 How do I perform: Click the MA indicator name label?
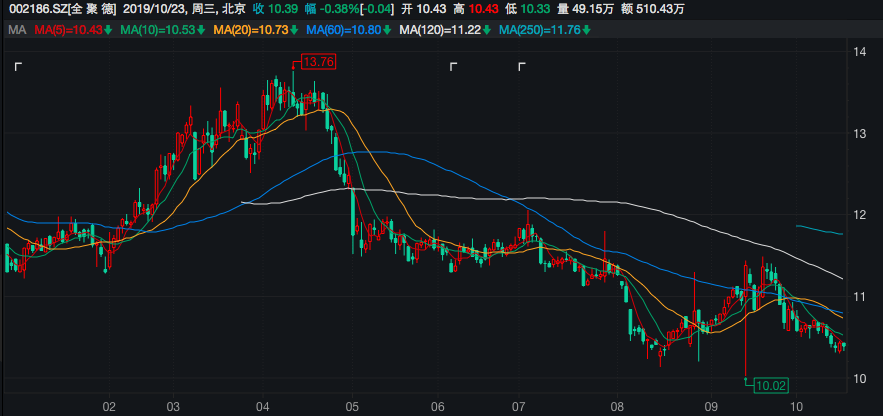coord(16,30)
